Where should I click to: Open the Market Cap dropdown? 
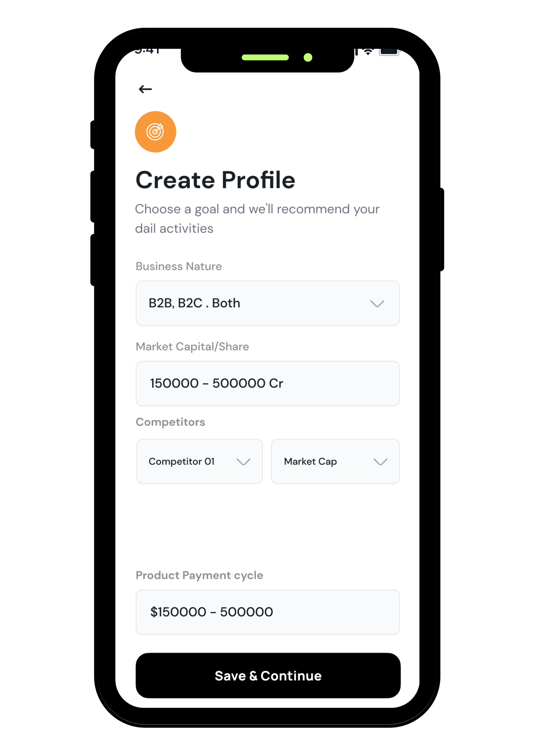tap(335, 461)
